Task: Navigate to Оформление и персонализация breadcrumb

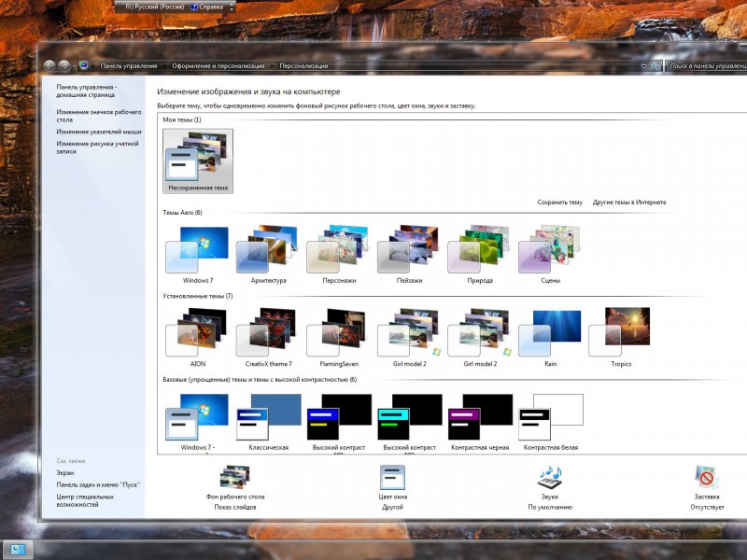Action: (218, 65)
